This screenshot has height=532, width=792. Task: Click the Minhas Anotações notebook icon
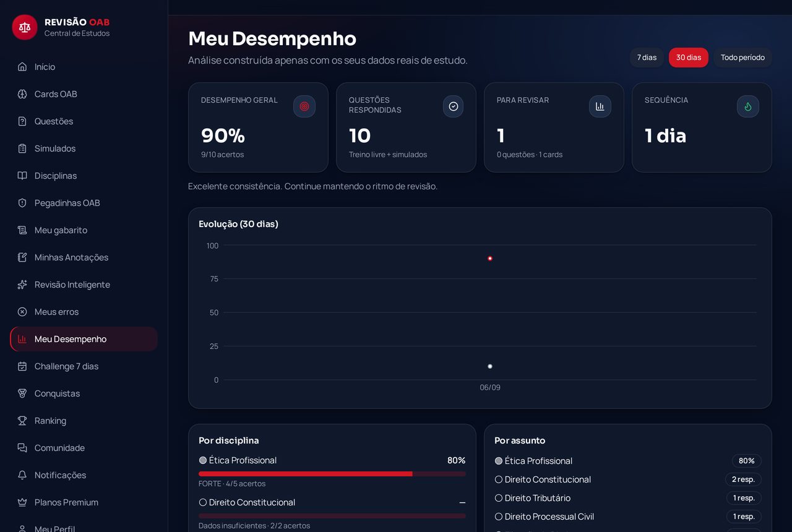point(22,257)
